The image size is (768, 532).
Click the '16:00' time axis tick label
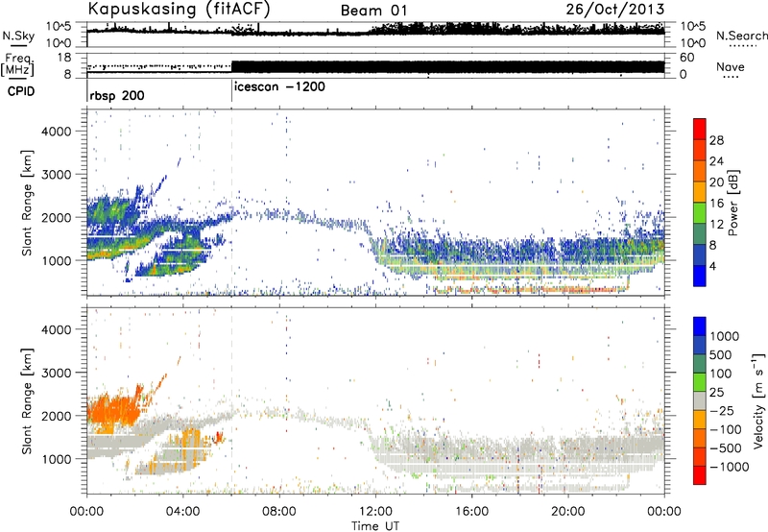pyautogui.click(x=471, y=512)
